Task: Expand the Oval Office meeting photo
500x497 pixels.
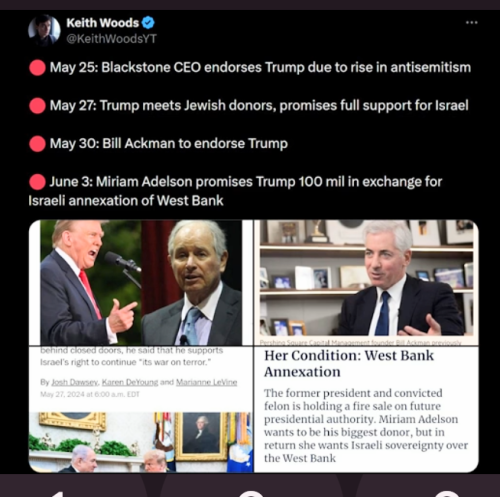Action: [x=141, y=442]
